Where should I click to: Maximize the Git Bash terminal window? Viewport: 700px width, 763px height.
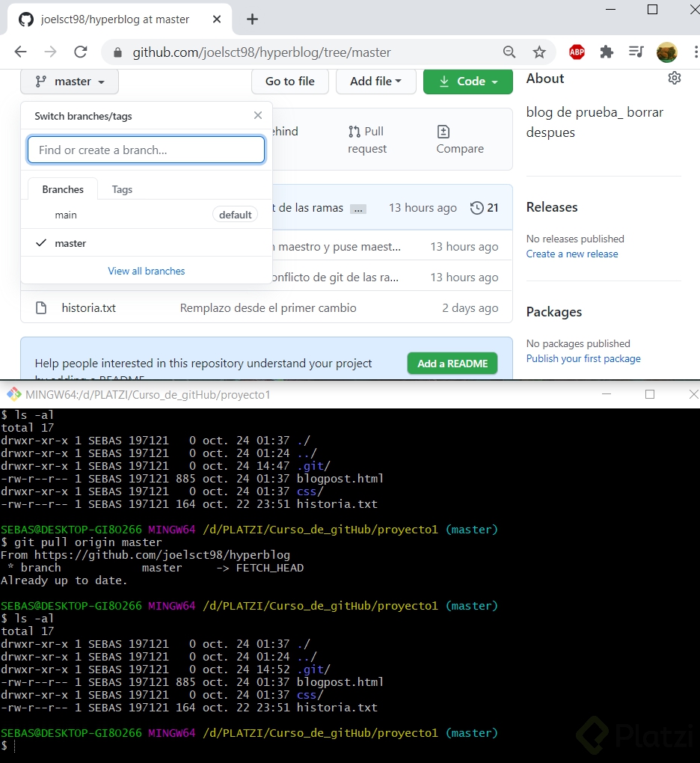[650, 394]
